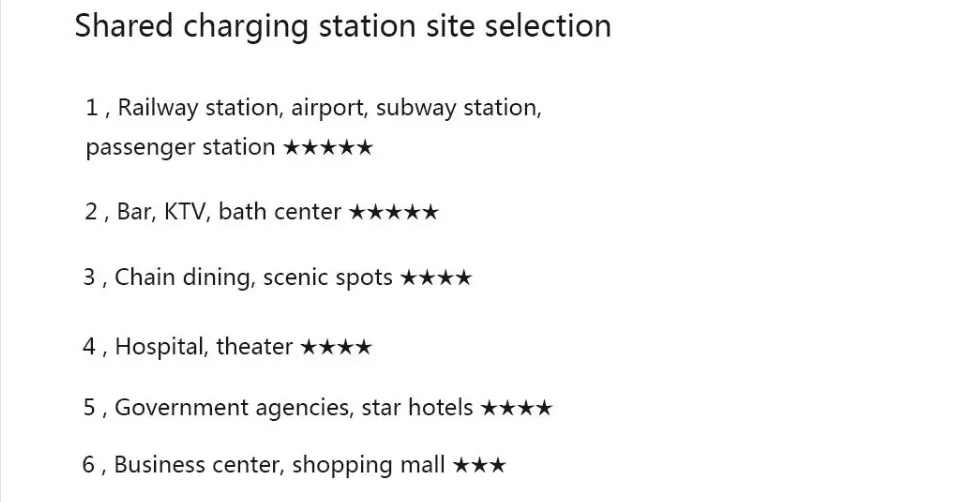
Task: Click the four stars after "star hotels"
Action: [x=516, y=407]
